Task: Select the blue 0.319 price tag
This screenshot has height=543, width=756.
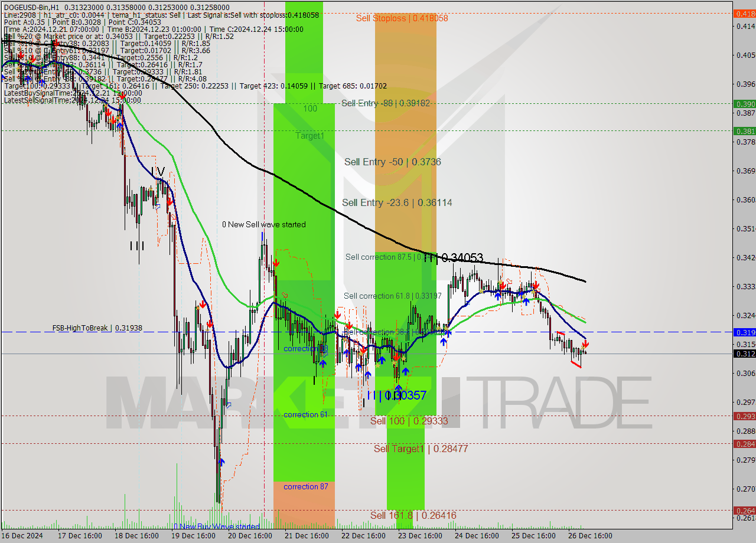Action: 744,332
